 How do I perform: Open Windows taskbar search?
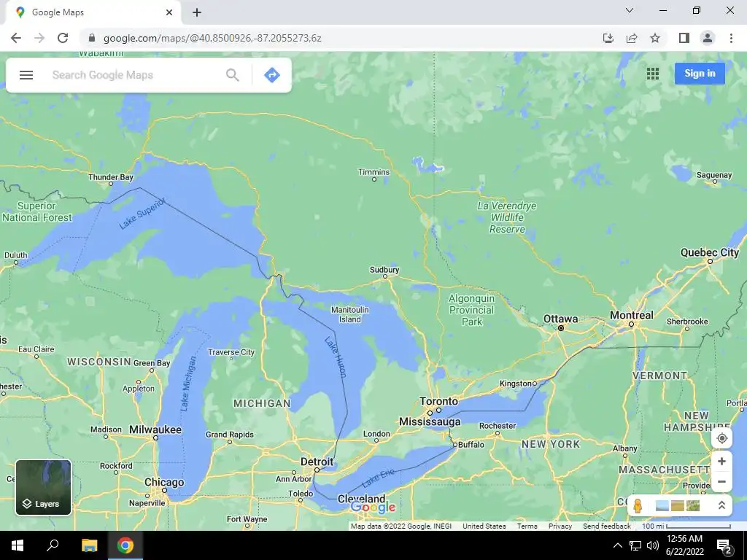(53, 545)
